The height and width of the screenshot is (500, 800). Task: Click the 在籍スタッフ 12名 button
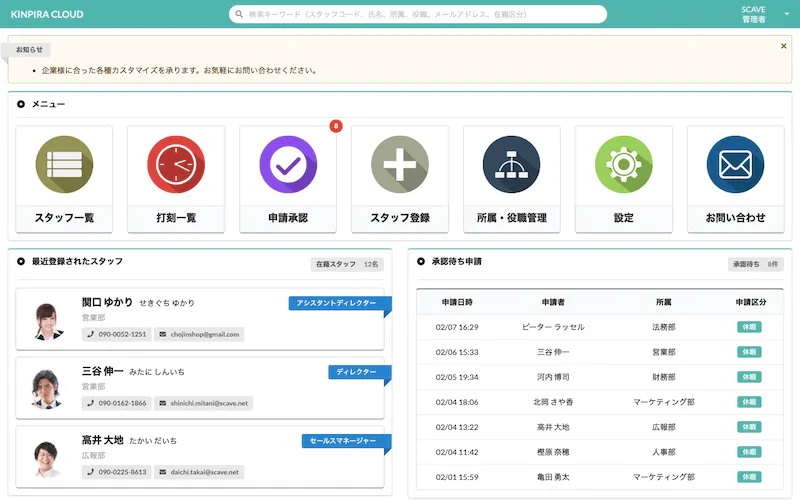click(x=347, y=264)
